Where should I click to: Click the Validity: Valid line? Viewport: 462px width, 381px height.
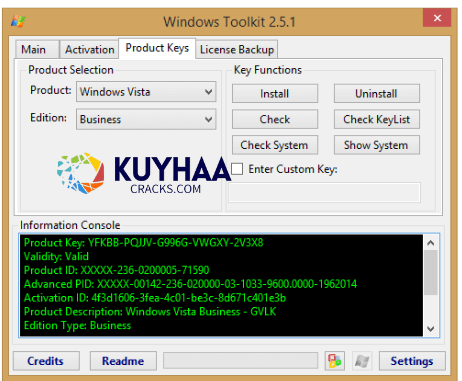[x=56, y=256]
